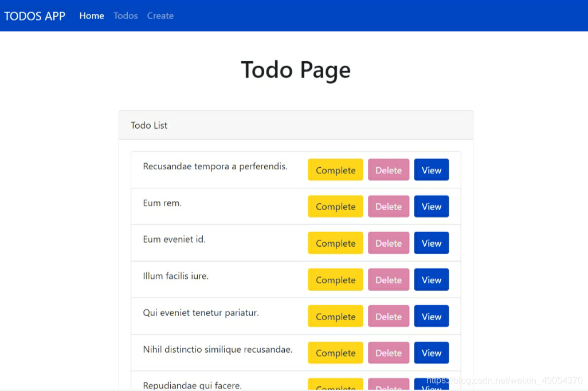Delete the 'Eum eveniet id.' todo
The height and width of the screenshot is (391, 588).
pyautogui.click(x=389, y=243)
